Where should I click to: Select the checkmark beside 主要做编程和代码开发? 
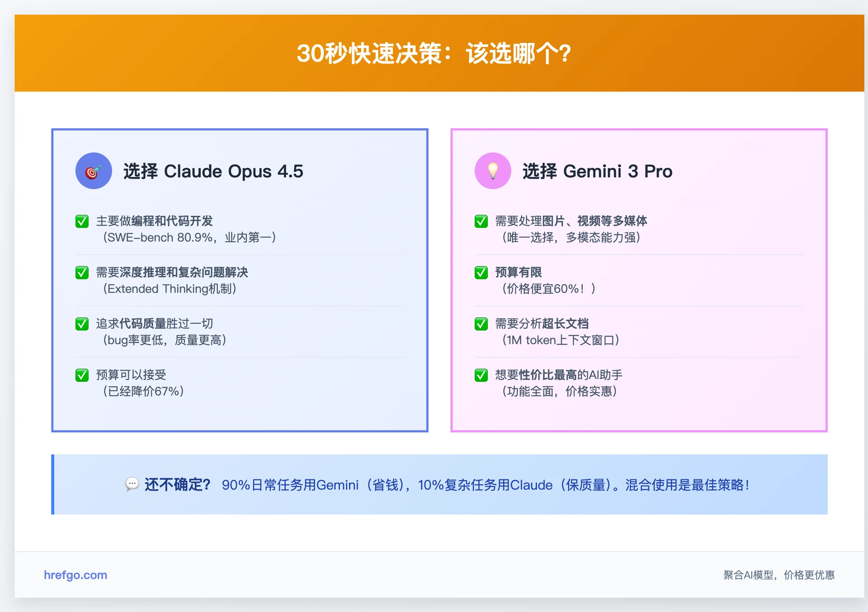82,221
